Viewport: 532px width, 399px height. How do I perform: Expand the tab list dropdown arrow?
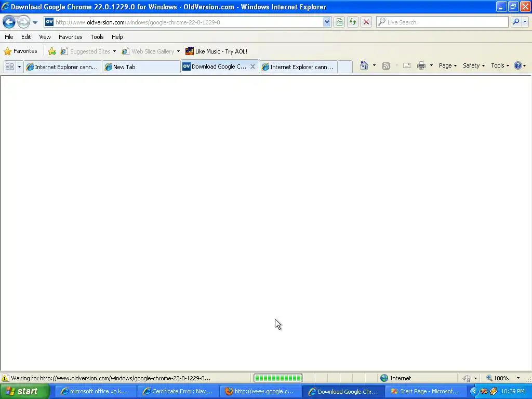point(19,67)
